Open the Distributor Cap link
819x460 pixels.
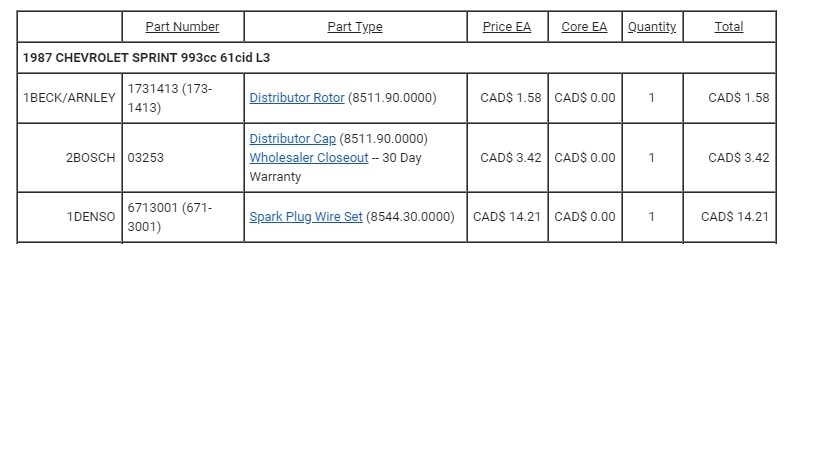(x=292, y=138)
